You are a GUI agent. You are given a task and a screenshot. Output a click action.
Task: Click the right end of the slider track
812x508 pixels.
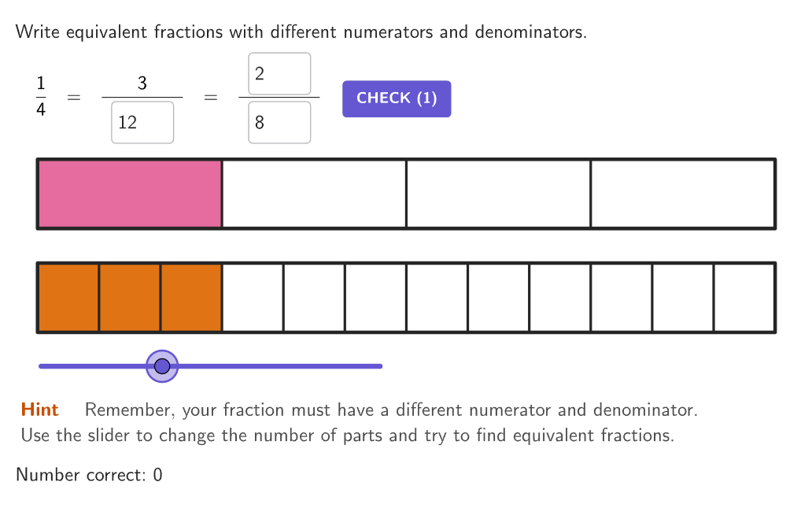click(380, 366)
